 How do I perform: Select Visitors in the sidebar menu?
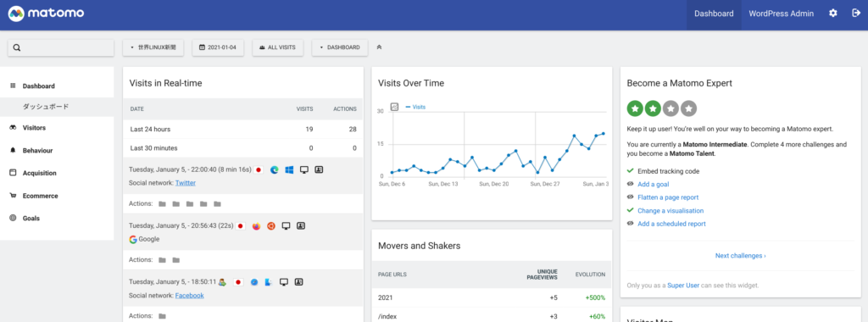[34, 128]
